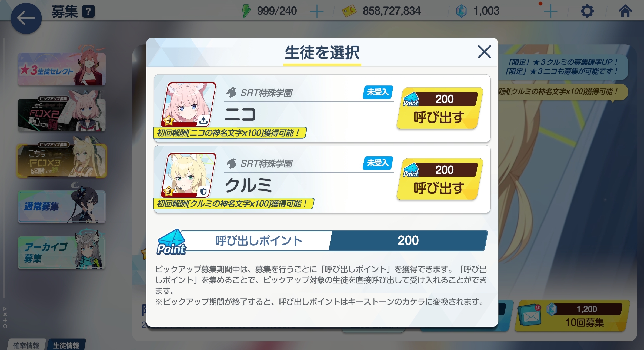
Task: Open the 通常募集 banner
Action: 62,206
